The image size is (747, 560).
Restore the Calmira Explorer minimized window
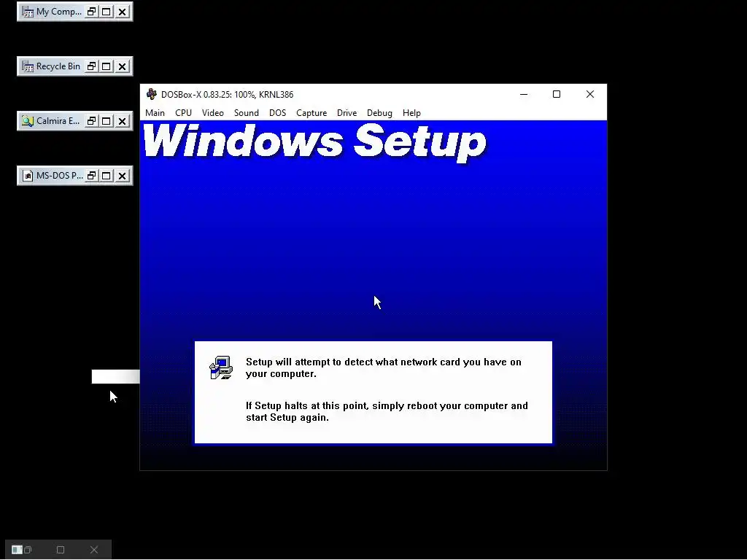pos(91,121)
